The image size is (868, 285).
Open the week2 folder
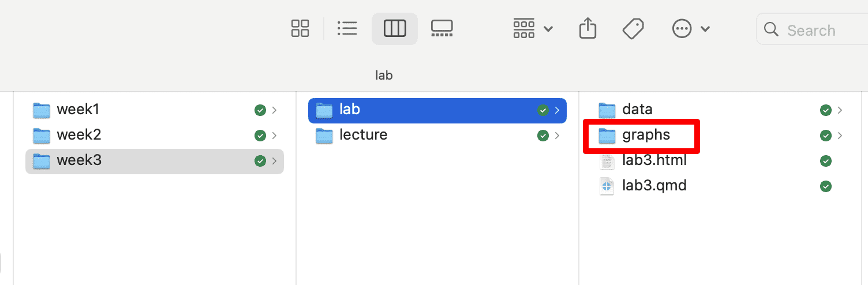coord(78,135)
